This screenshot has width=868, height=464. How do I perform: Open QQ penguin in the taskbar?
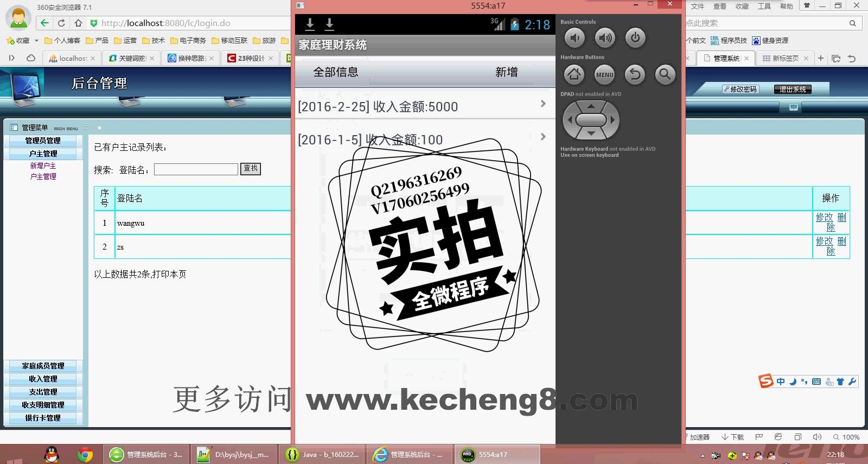pyautogui.click(x=52, y=454)
